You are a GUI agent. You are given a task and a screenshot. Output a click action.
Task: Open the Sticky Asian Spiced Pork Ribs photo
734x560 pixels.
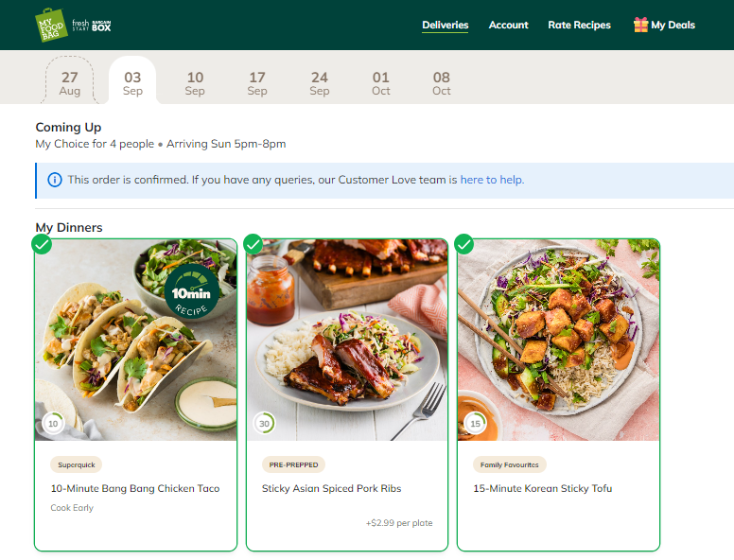pos(347,341)
